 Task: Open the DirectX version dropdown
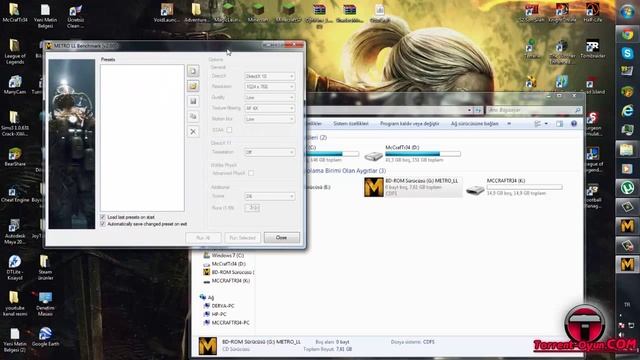click(269, 76)
